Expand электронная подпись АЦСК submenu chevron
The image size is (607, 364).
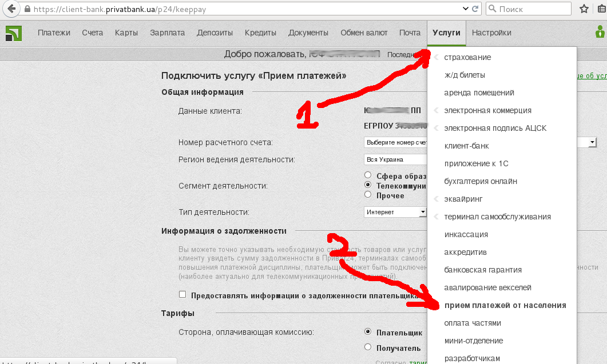coord(437,129)
